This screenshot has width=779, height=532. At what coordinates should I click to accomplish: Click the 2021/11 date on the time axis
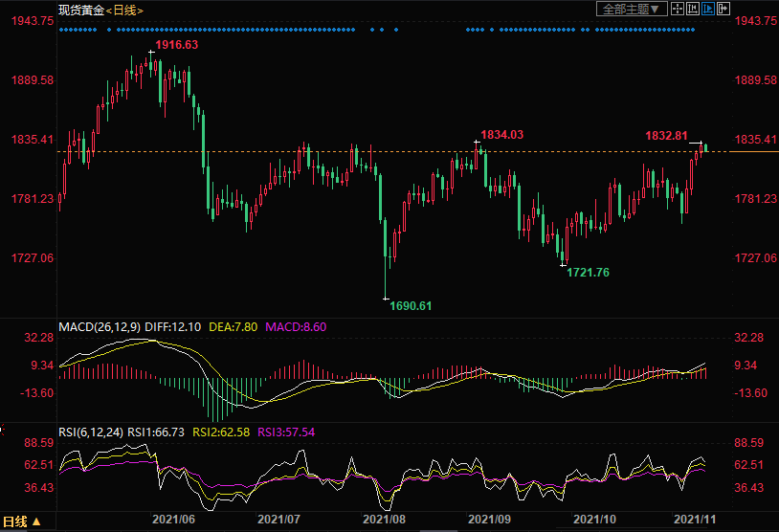point(696,519)
